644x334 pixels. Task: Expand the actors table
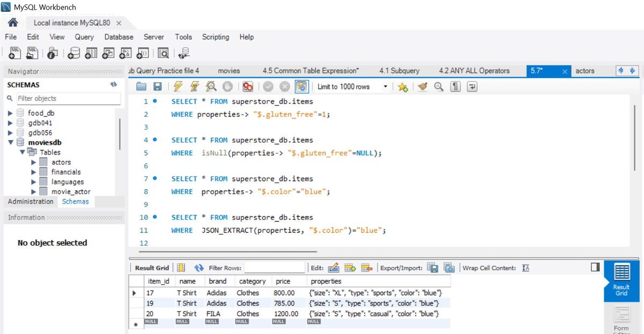[x=34, y=162]
